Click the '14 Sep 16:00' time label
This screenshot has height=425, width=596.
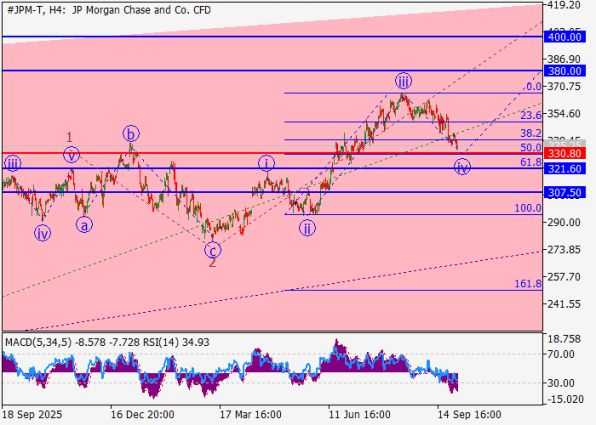[x=469, y=415]
